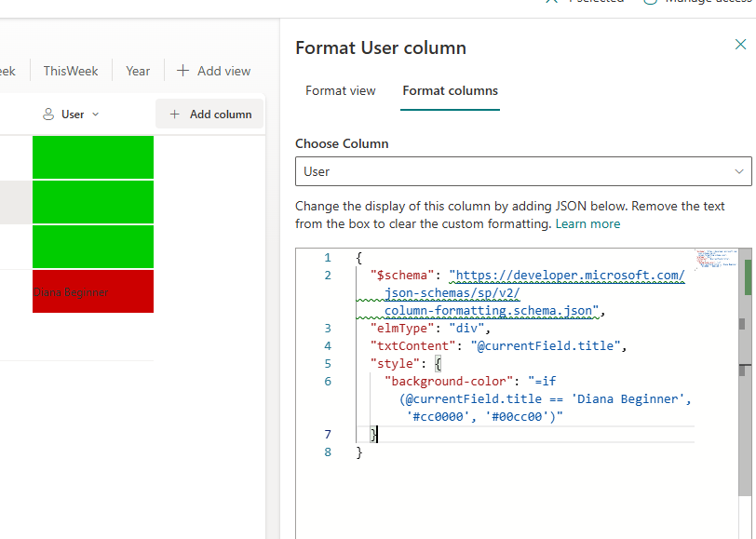The image size is (756, 539).
Task: Click the person icon in User column header
Action: [x=48, y=115]
